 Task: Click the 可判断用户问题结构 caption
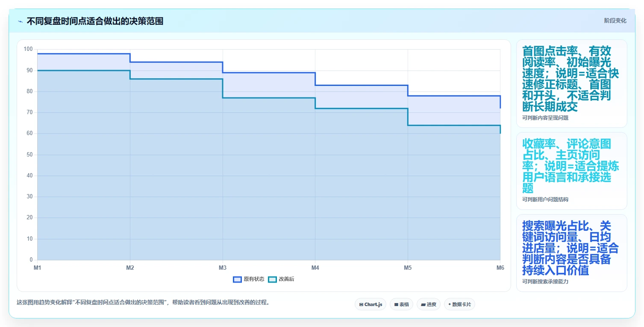tap(545, 200)
